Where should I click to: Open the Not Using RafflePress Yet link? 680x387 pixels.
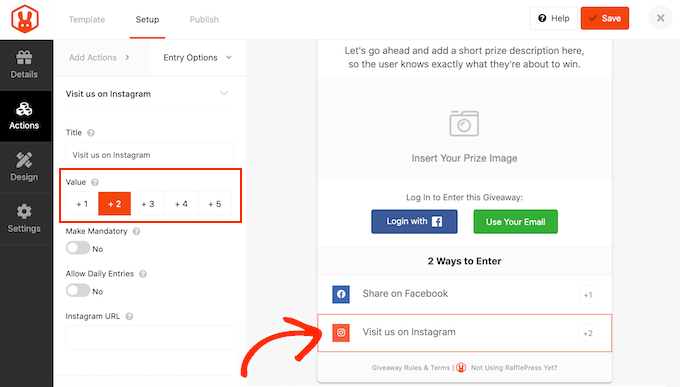coord(514,367)
